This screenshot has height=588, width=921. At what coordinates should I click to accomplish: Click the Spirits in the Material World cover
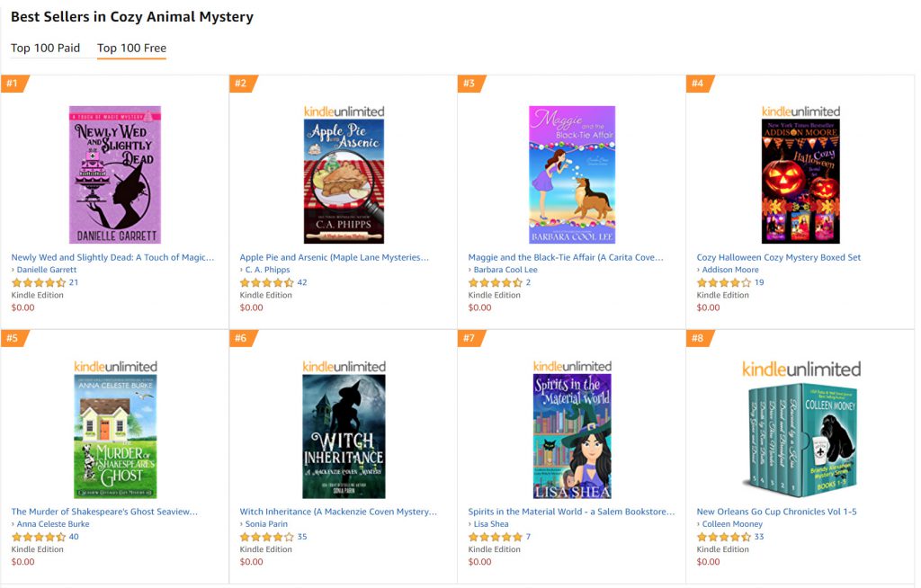tap(572, 436)
